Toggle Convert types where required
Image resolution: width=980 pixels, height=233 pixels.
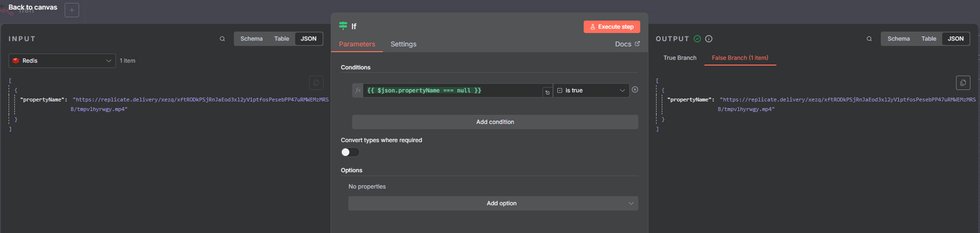(350, 152)
